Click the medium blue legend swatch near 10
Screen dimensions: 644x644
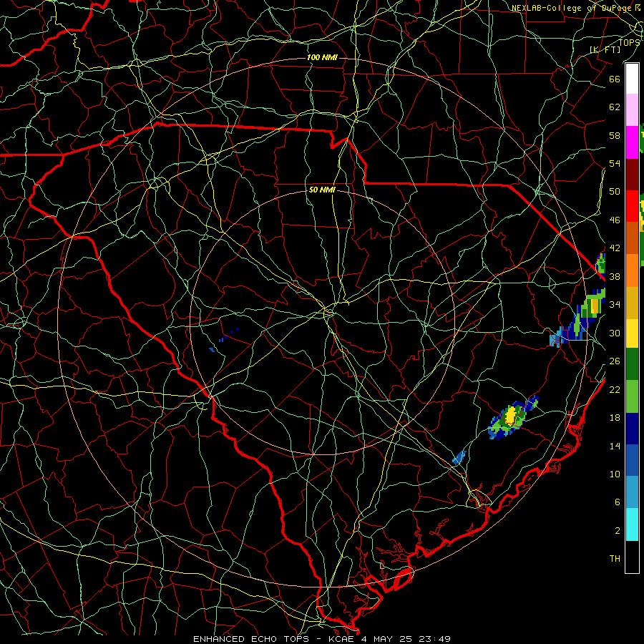(x=632, y=460)
